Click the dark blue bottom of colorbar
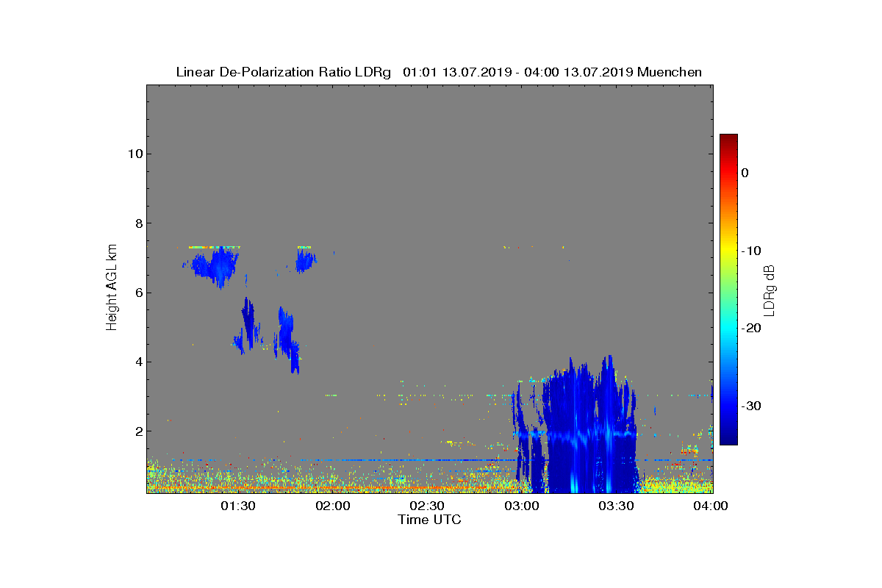 pyautogui.click(x=728, y=440)
